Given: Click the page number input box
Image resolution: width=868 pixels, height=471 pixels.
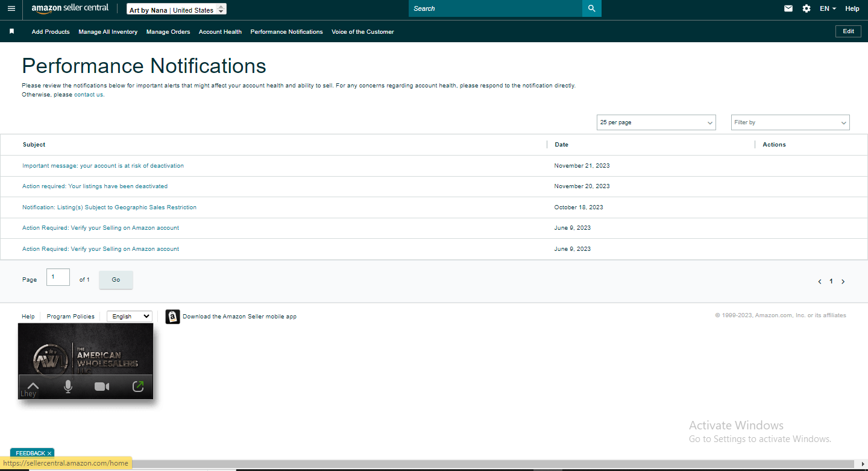Looking at the screenshot, I should click(x=58, y=277).
